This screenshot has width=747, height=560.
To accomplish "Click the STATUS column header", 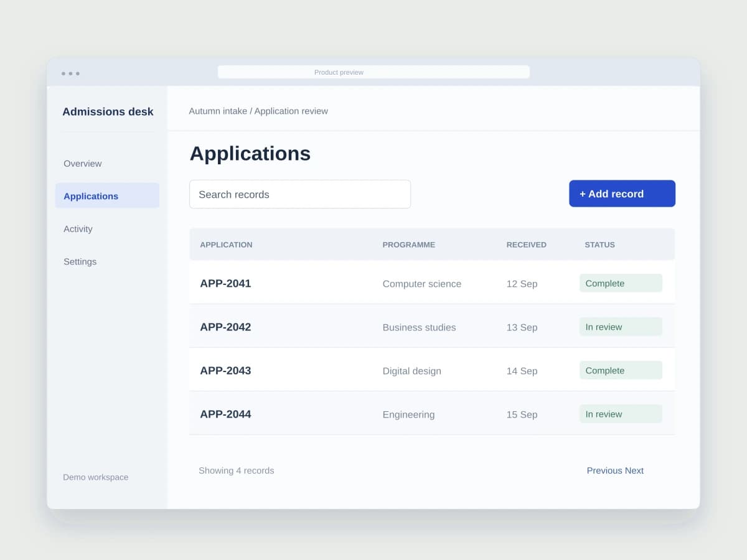I will [x=599, y=245].
